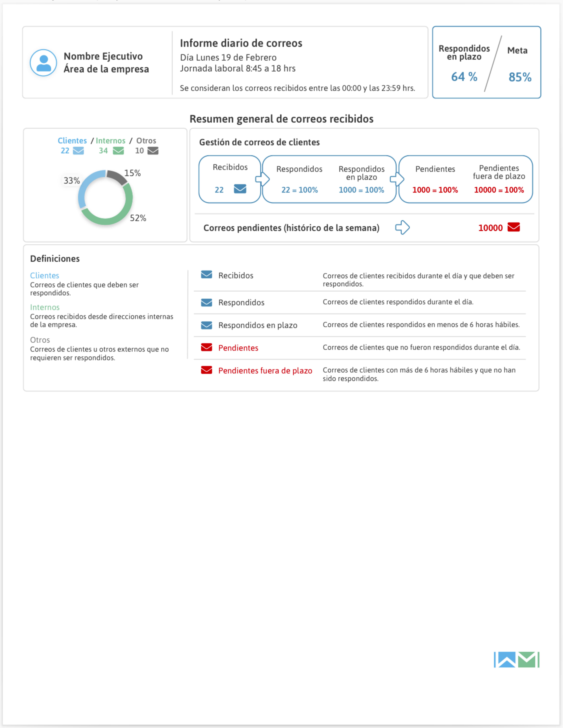Click the Clientes label above the donut chart
563x728 pixels.
[72, 141]
